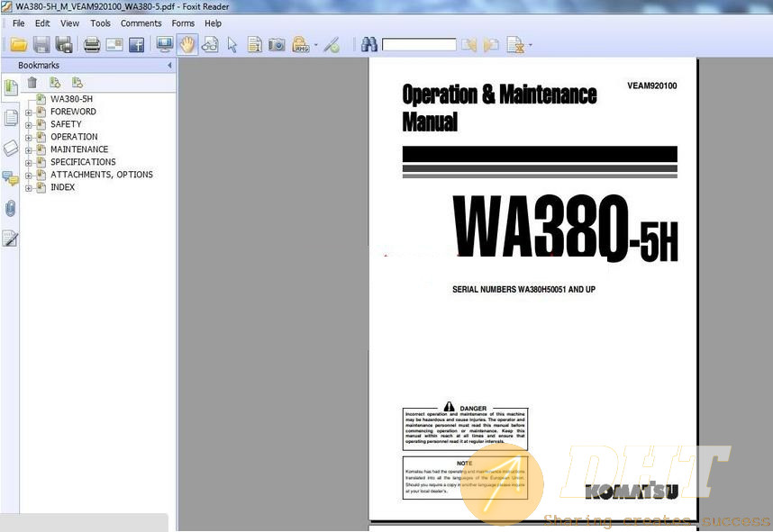Click the monitor full screen icon

(164, 45)
